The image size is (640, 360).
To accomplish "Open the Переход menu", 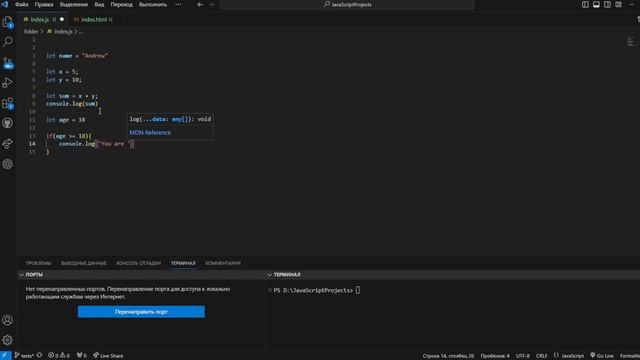I will click(122, 4).
